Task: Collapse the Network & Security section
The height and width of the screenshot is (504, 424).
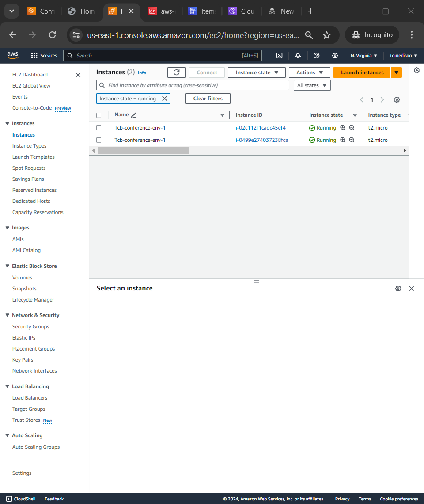Action: coord(8,315)
